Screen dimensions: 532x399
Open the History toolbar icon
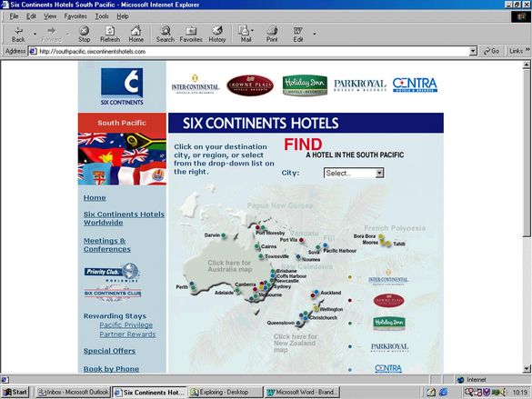click(x=217, y=34)
